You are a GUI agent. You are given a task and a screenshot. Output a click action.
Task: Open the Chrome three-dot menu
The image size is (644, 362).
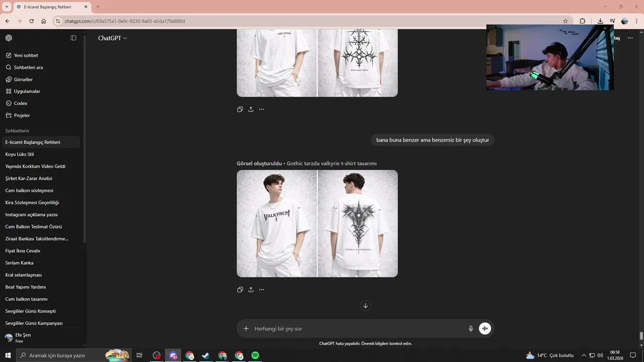636,21
